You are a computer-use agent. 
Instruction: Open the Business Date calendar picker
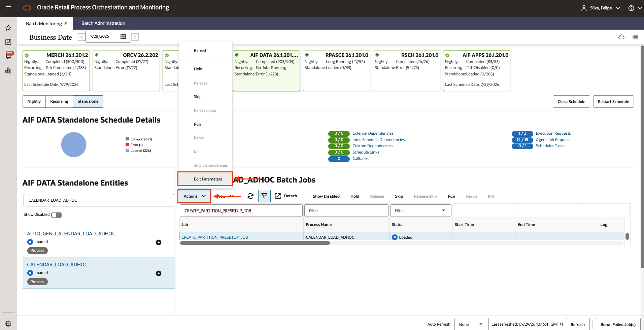(123, 36)
